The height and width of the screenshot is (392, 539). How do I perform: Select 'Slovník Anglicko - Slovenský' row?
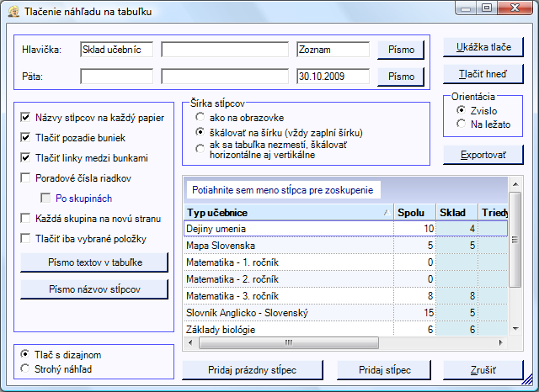pyautogui.click(x=346, y=313)
